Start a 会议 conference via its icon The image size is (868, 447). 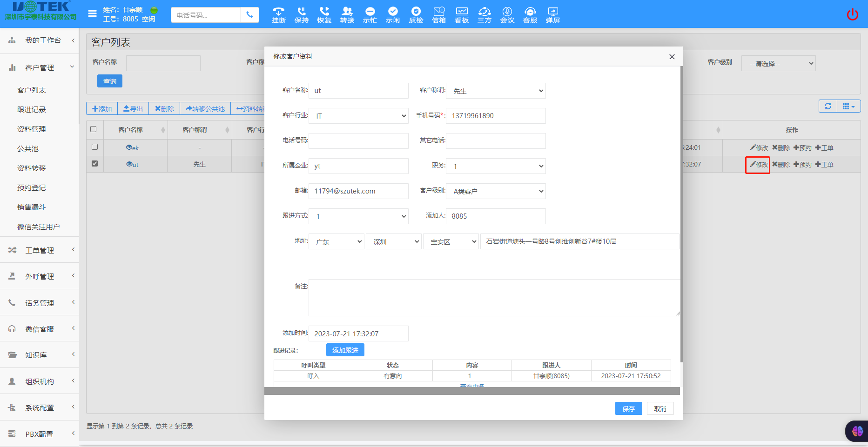(x=507, y=14)
